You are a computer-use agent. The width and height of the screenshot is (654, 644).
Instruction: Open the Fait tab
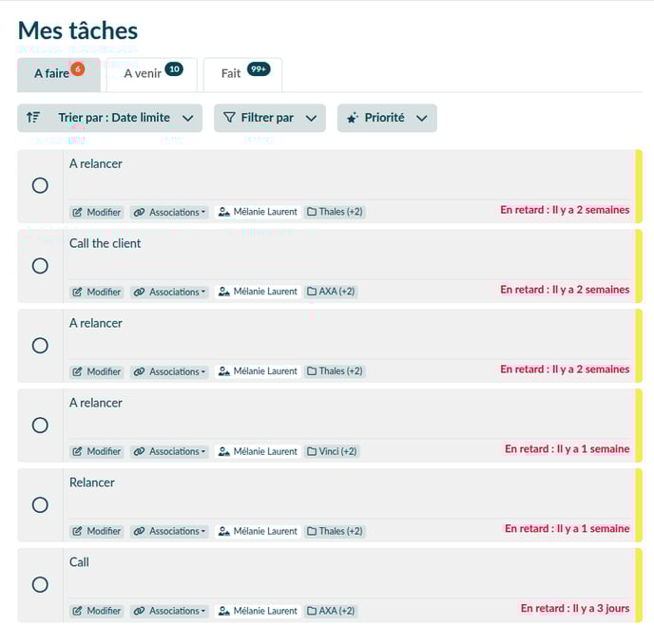coord(242,74)
